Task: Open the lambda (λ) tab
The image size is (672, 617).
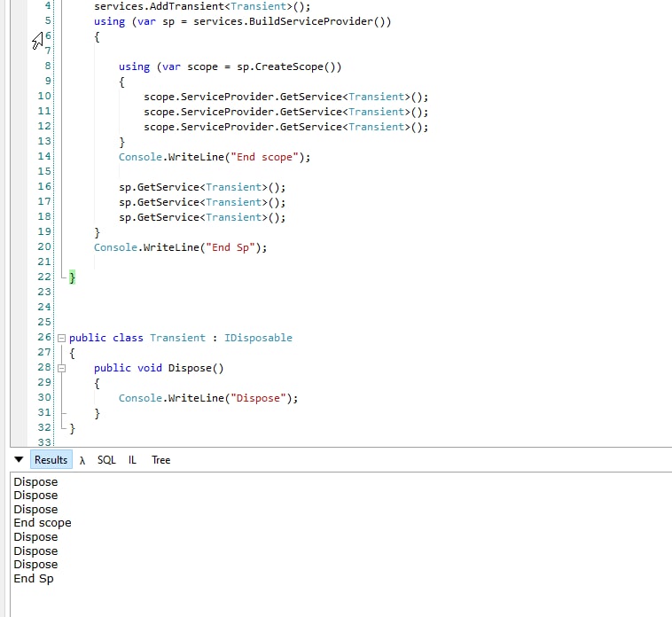Action: (82, 460)
